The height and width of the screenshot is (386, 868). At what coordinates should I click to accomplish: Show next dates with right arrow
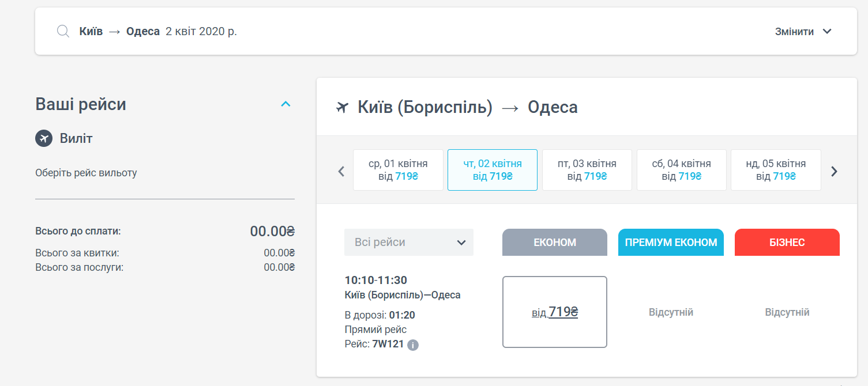(834, 171)
